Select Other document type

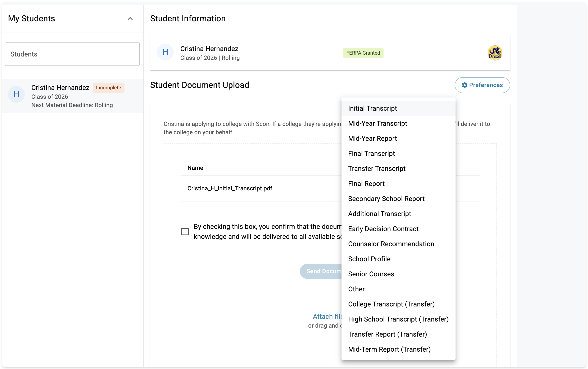point(356,289)
